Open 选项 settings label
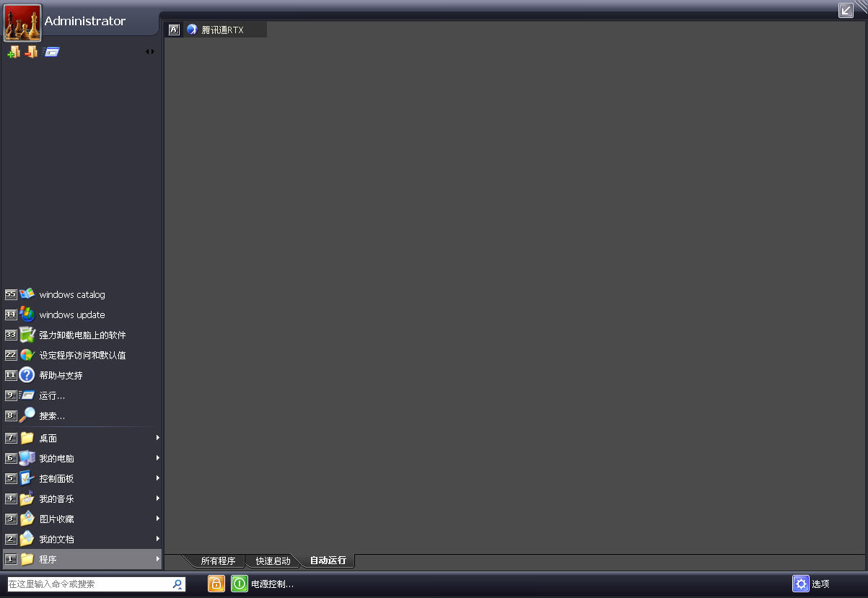Image resolution: width=868 pixels, height=598 pixels. [x=820, y=584]
